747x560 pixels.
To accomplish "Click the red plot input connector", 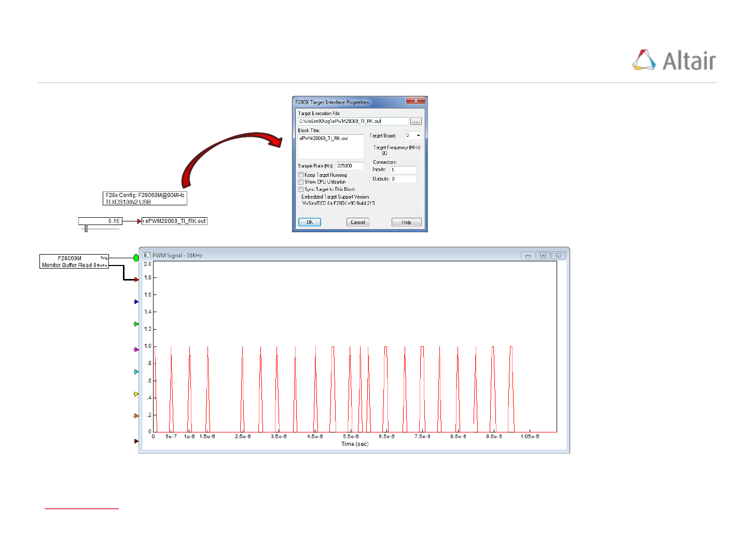I will [x=136, y=279].
